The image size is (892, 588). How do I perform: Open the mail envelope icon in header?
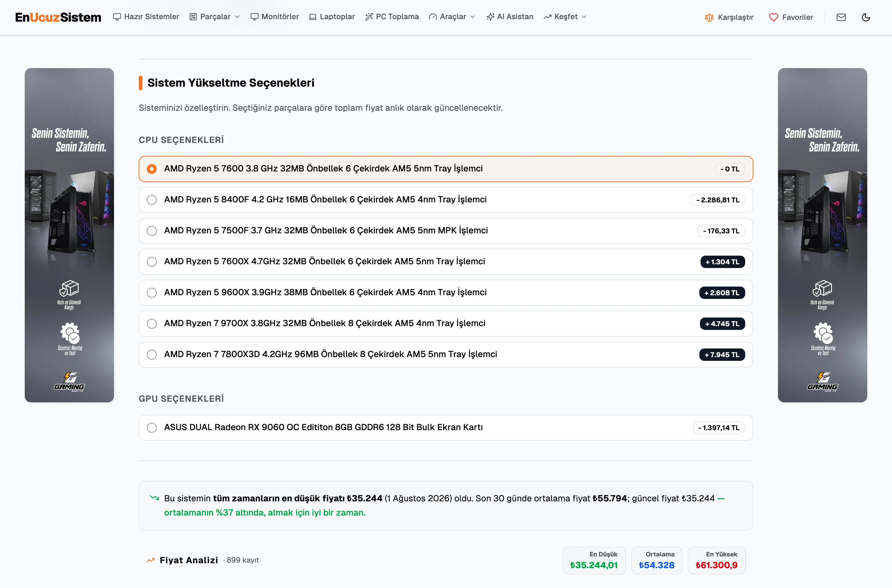(x=841, y=17)
